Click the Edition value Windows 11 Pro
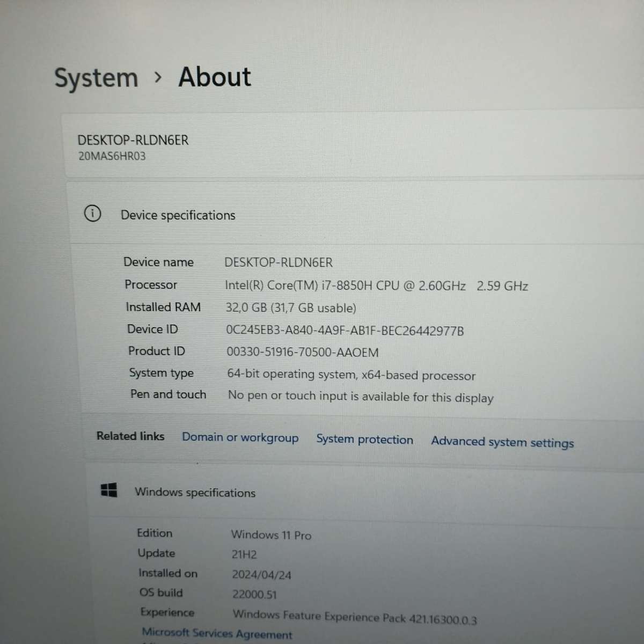The image size is (644, 644). coord(271,535)
